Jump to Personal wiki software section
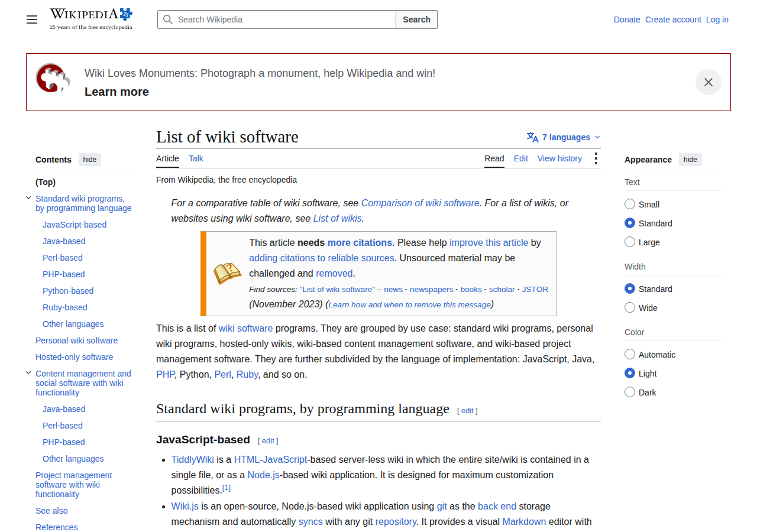 (76, 340)
